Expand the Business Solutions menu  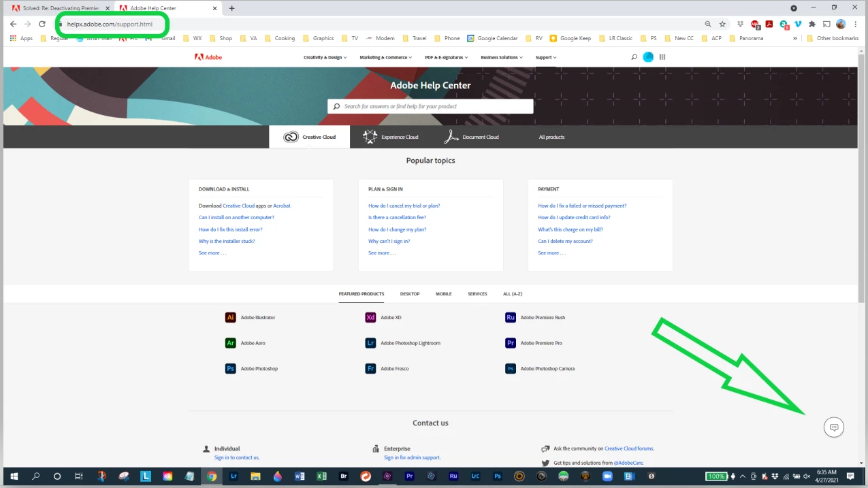[x=502, y=57]
